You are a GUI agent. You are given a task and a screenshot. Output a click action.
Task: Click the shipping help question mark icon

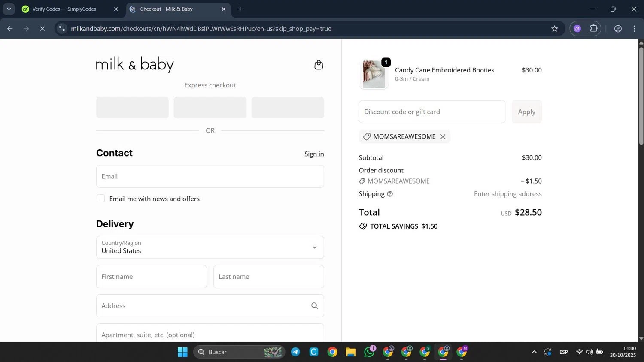pyautogui.click(x=390, y=194)
